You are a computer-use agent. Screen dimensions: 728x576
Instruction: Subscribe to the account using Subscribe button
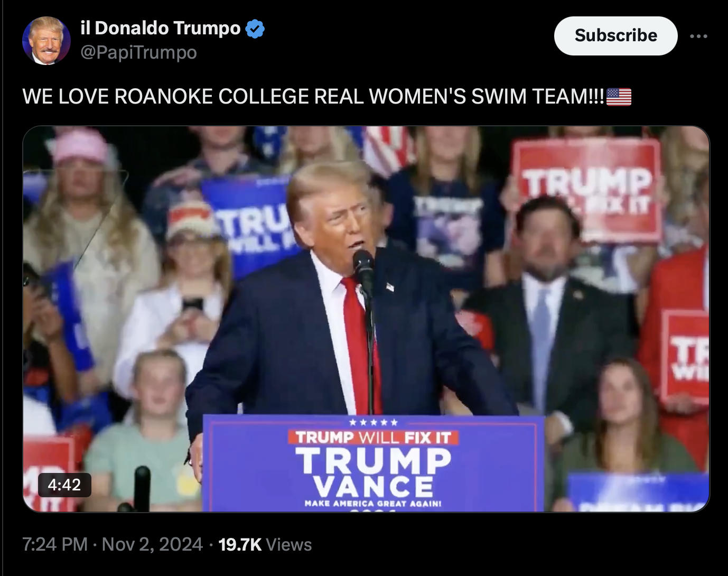[615, 35]
